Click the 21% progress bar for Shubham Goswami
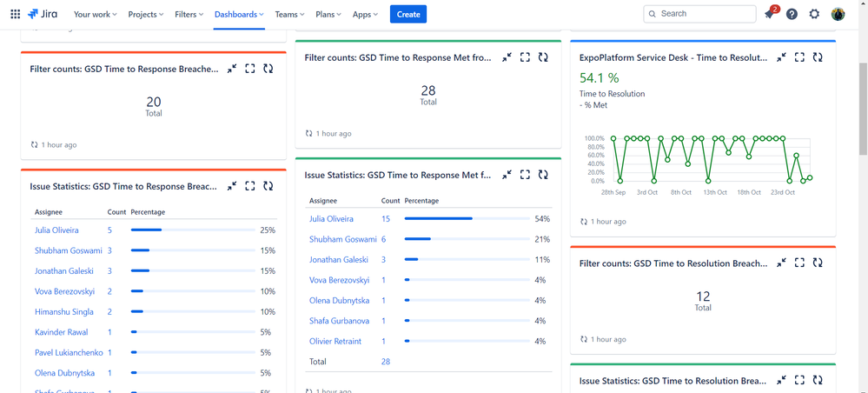The height and width of the screenshot is (393, 868). (467, 239)
